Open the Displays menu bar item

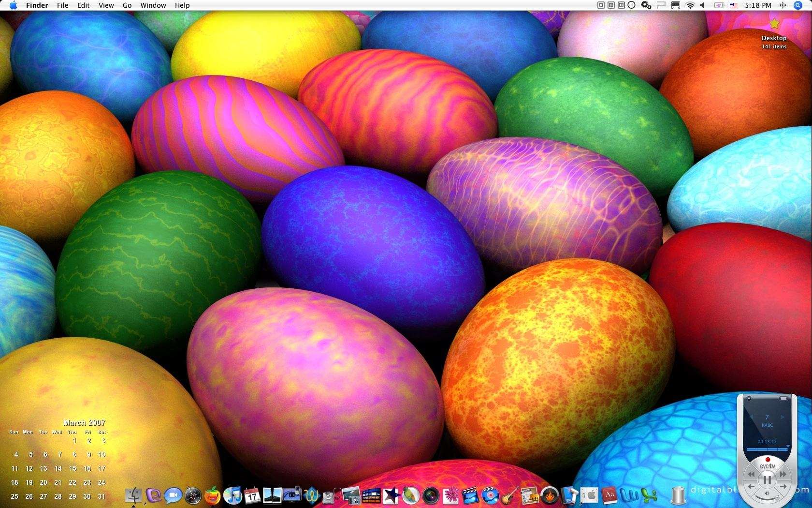click(676, 5)
